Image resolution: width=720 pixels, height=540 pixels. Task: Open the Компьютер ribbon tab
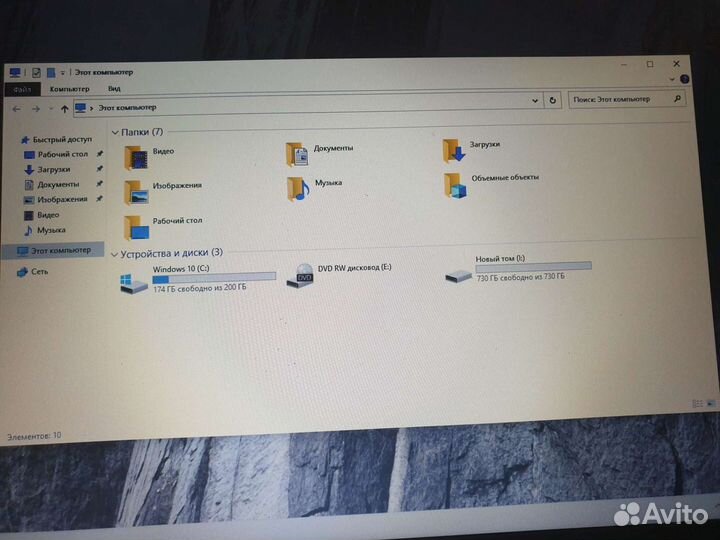(x=68, y=89)
